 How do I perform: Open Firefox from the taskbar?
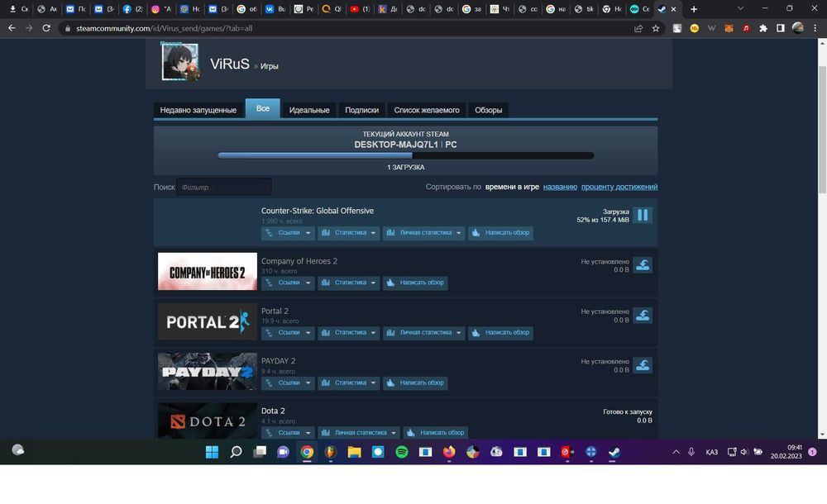tap(449, 452)
